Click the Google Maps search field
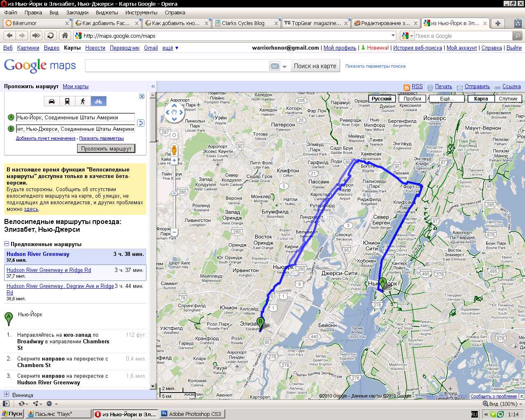The height and width of the screenshot is (420, 525). pyautogui.click(x=177, y=66)
